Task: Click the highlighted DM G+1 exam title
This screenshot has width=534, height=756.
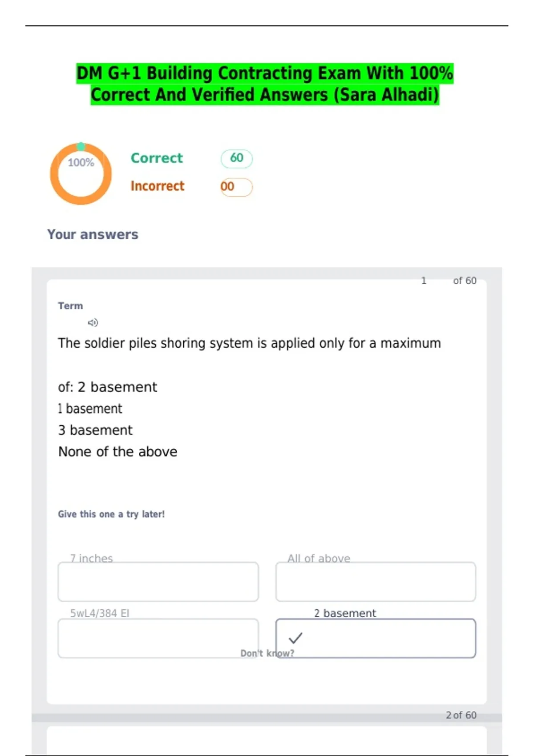Action: (265, 84)
